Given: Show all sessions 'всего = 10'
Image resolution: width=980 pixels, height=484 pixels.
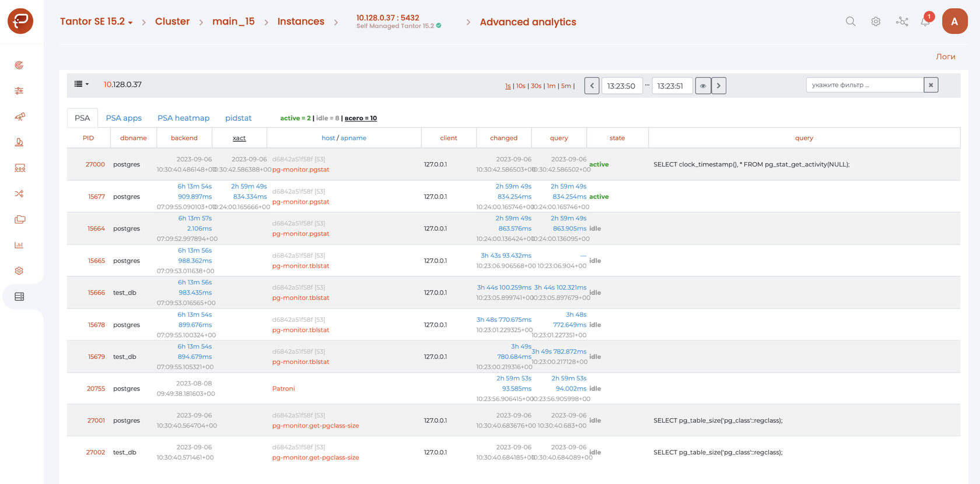Looking at the screenshot, I should click(x=360, y=118).
